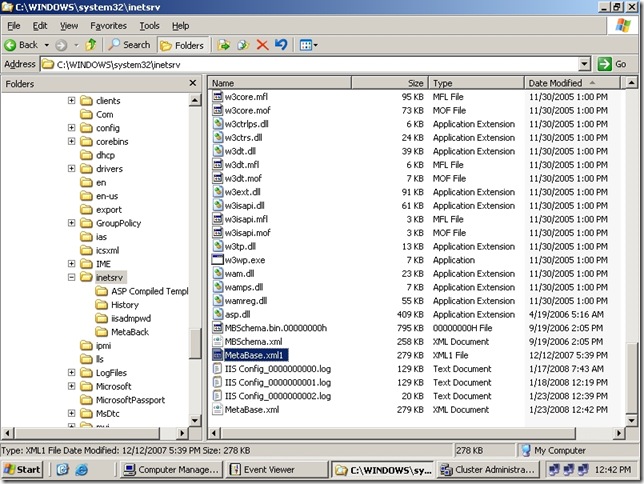Expand the GroupPolicy folder tree node
Screen dimensions: 644x484
[71, 223]
